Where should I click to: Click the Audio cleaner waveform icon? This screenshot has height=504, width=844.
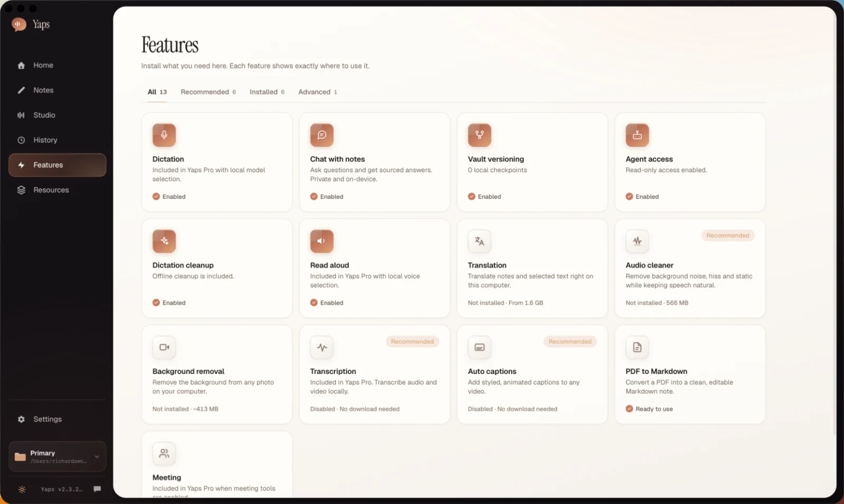click(x=637, y=241)
